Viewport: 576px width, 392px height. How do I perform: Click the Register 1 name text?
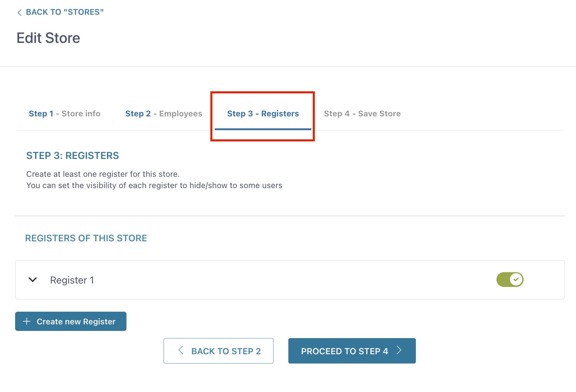[72, 280]
